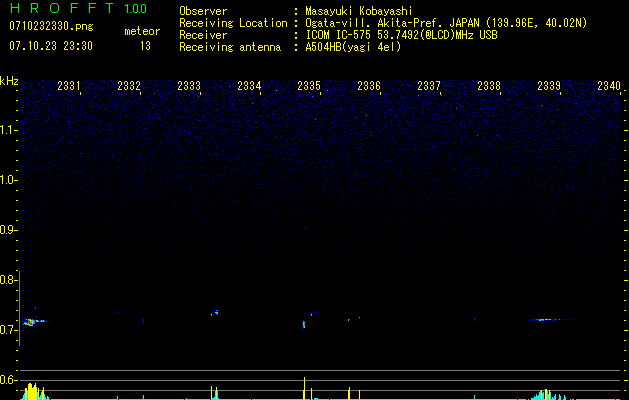Click time marker 2331

click(x=69, y=85)
